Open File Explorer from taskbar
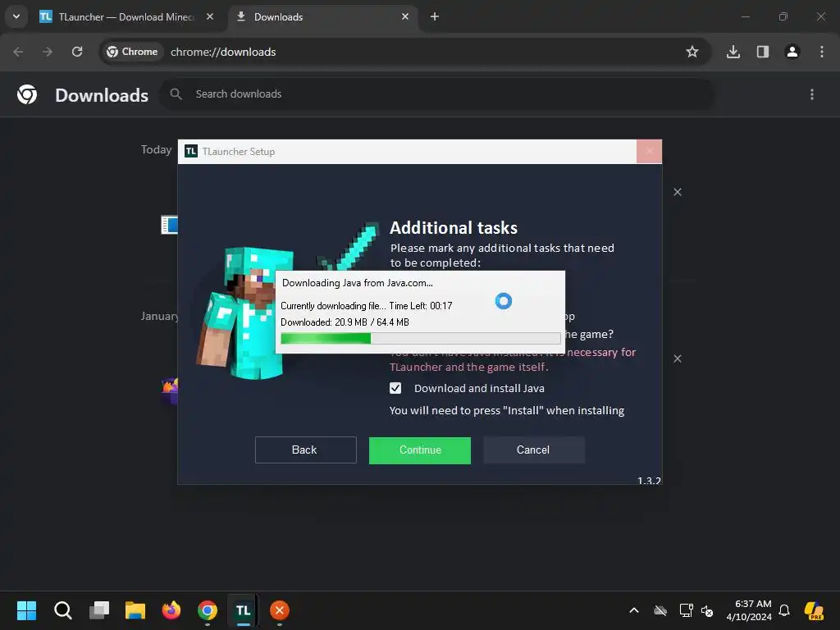Viewport: 840px width, 630px height. tap(135, 610)
